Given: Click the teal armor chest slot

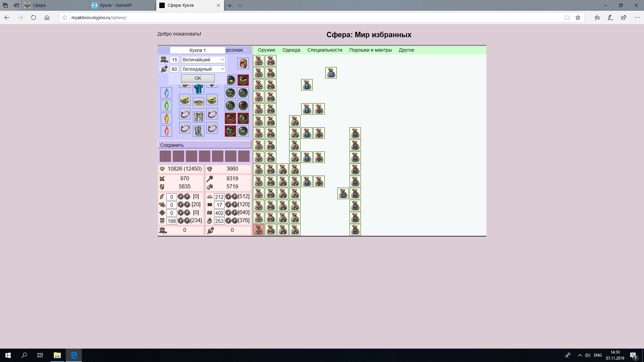Looking at the screenshot, I should point(199,89).
